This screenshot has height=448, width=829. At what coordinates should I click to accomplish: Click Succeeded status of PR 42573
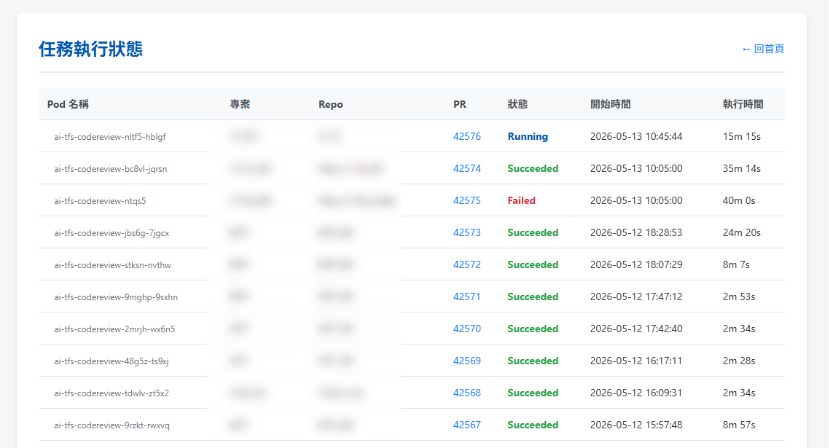click(533, 233)
